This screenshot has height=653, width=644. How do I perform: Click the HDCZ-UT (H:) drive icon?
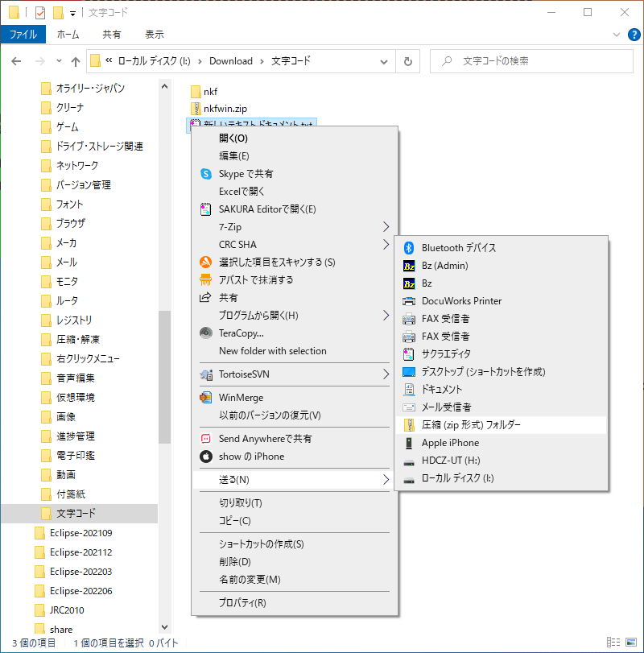tap(409, 462)
